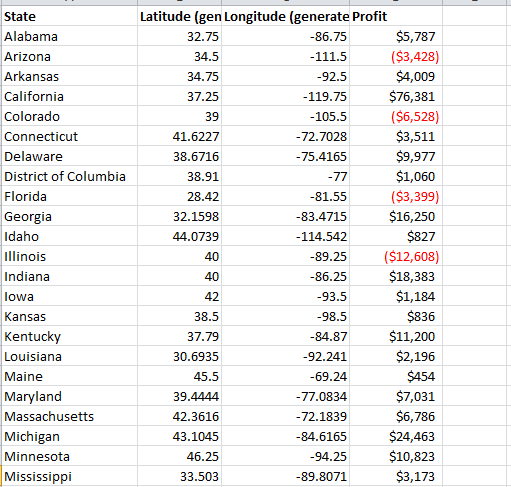Click the Delaware state cell
The width and height of the screenshot is (511, 487).
pyautogui.click(x=69, y=156)
